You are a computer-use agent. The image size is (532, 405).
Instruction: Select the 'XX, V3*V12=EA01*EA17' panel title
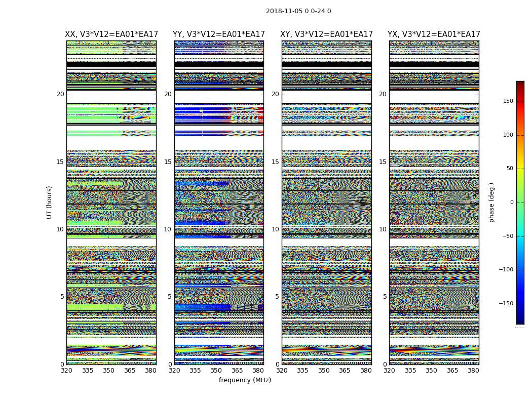point(111,34)
